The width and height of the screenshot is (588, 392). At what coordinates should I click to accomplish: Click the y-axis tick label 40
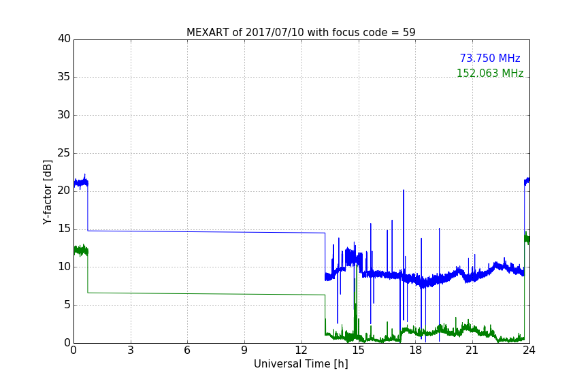[x=64, y=39]
